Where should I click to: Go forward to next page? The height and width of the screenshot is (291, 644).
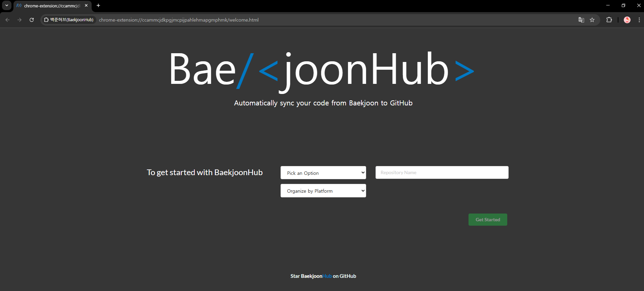pyautogui.click(x=20, y=20)
